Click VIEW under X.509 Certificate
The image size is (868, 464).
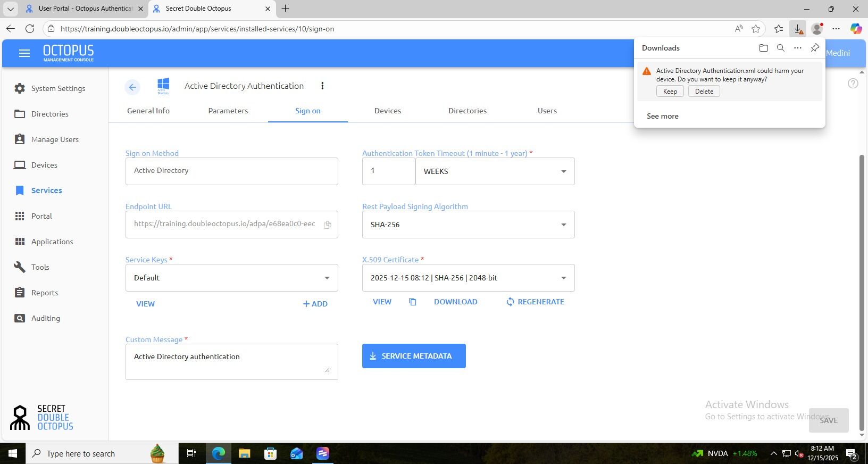click(382, 302)
